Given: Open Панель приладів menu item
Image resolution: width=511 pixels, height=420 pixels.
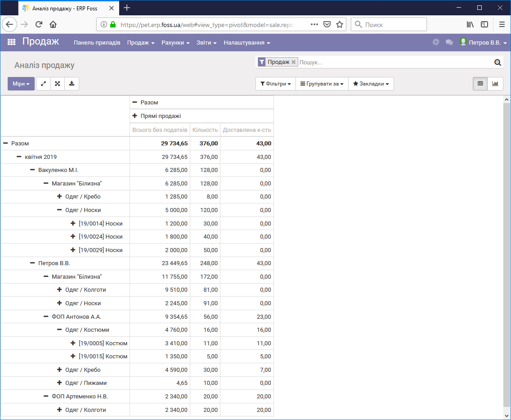Looking at the screenshot, I should (97, 43).
